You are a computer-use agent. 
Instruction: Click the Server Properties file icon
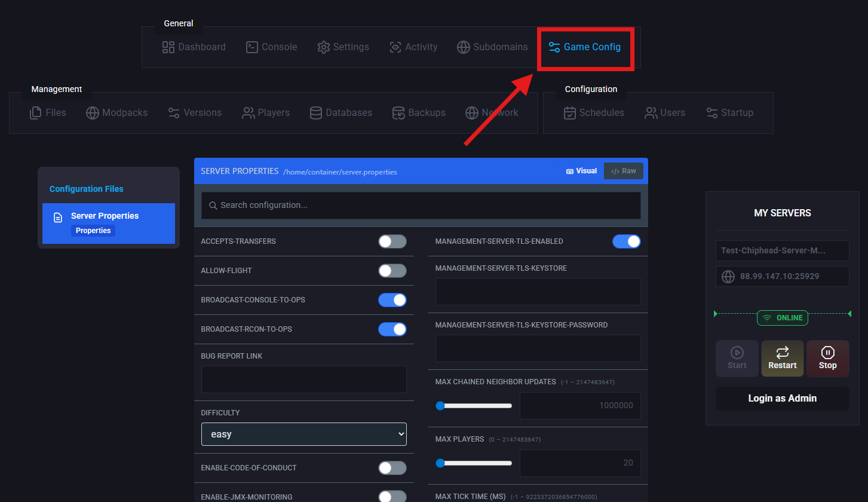coord(58,218)
